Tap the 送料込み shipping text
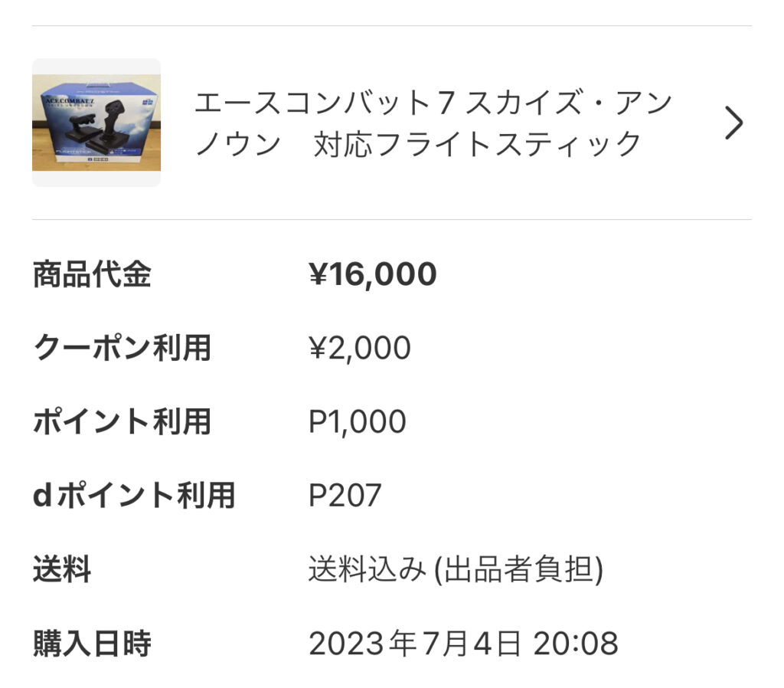 pos(366,570)
